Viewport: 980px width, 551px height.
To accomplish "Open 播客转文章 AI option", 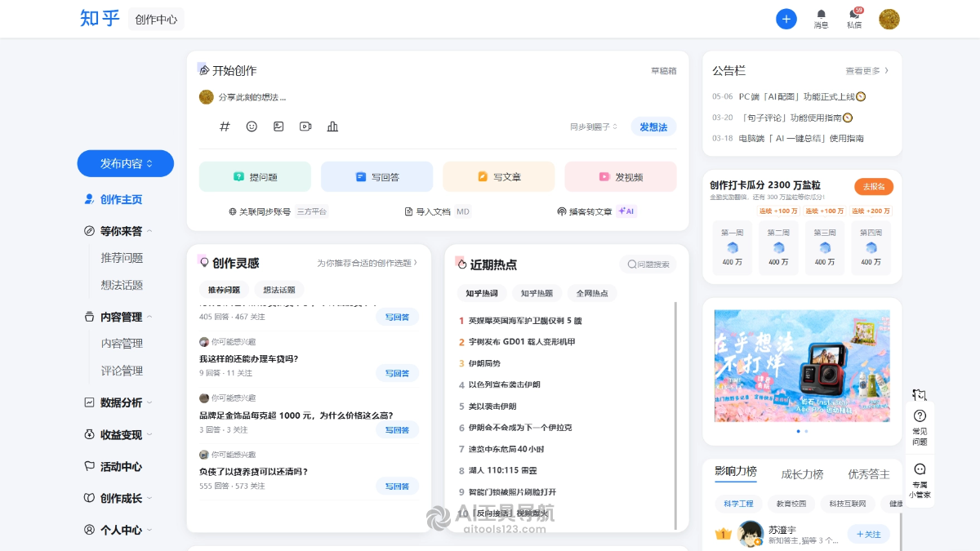I will coord(597,211).
